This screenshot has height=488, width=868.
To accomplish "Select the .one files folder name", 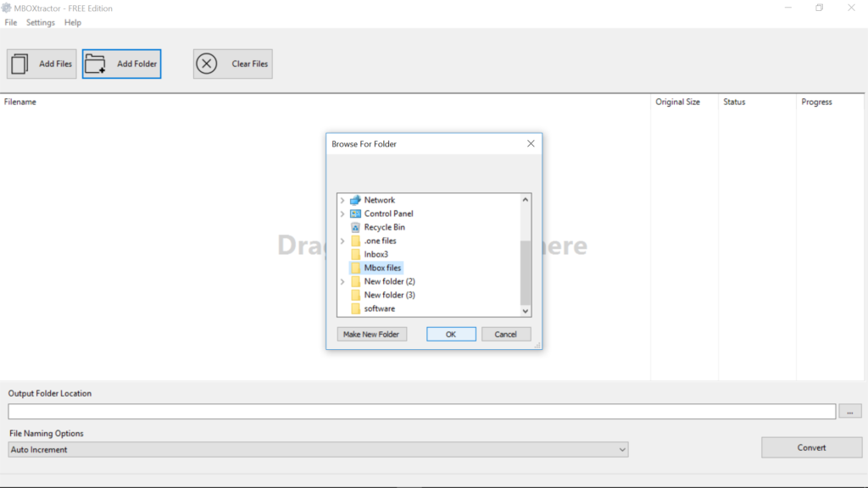I will (x=381, y=241).
